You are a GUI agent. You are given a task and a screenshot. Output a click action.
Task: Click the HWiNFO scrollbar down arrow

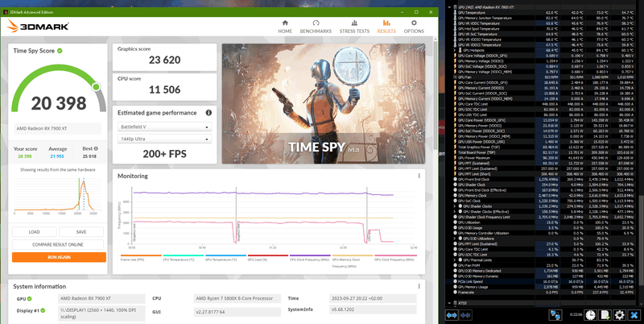pyautogui.click(x=640, y=302)
